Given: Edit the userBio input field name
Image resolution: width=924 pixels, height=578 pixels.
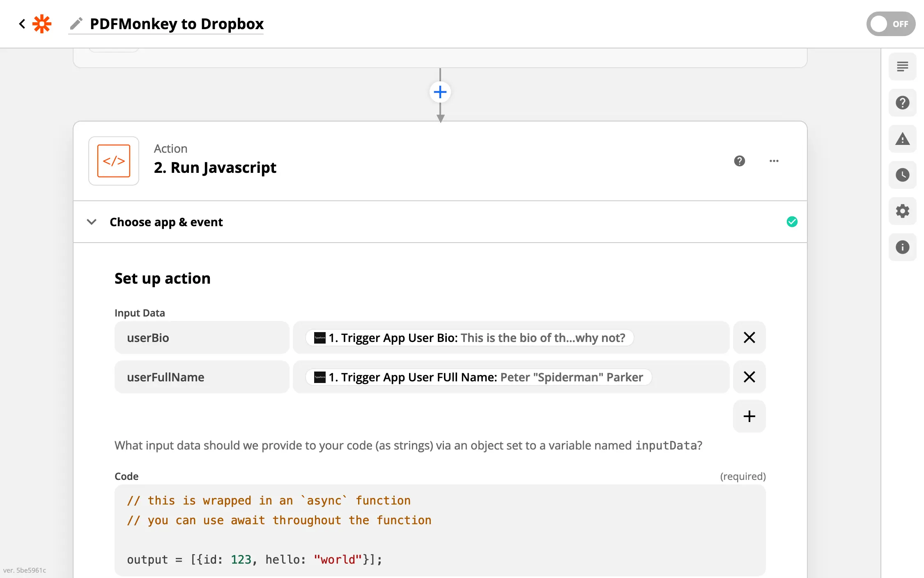Looking at the screenshot, I should [201, 337].
